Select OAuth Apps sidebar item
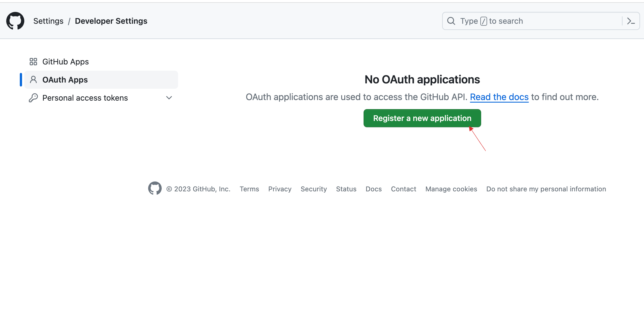644x316 pixels. [x=101, y=80]
